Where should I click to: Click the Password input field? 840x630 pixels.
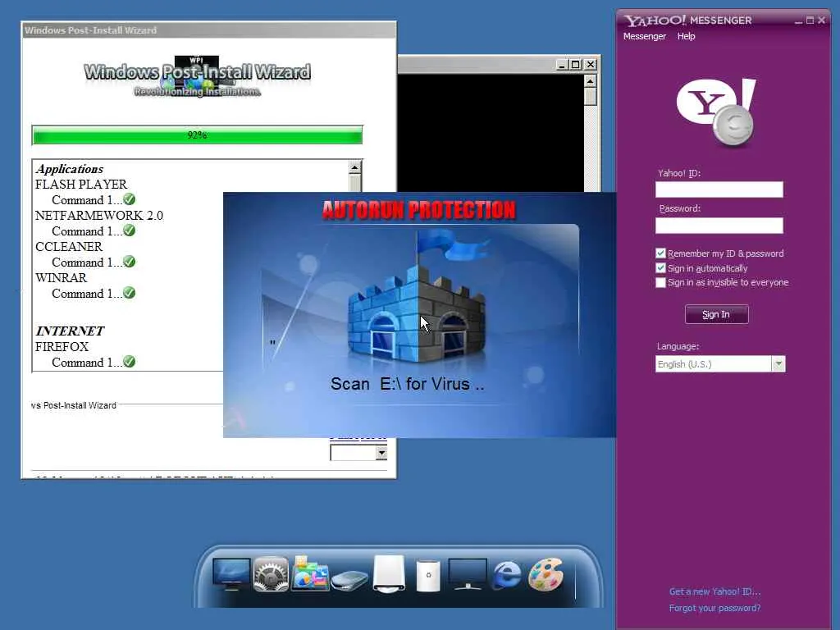tap(719, 226)
